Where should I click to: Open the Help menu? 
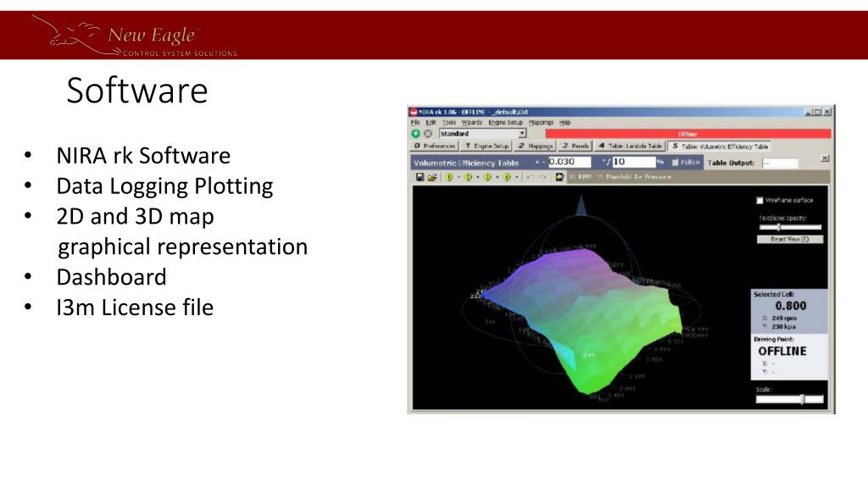565,122
